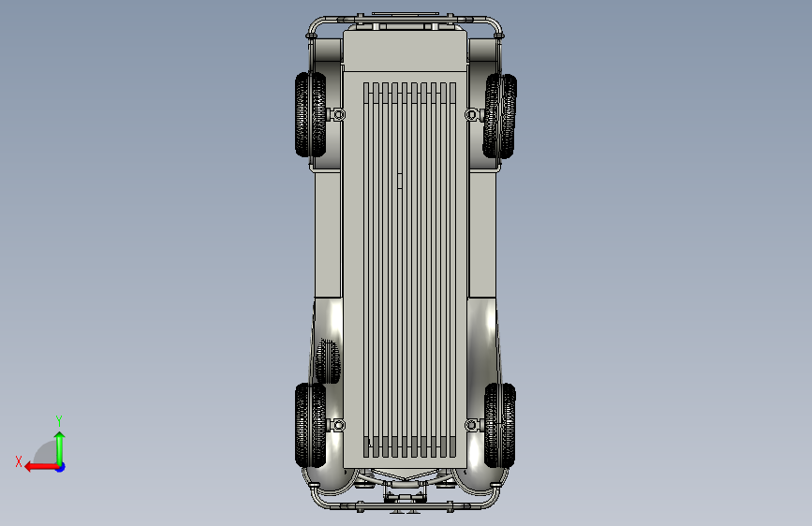The width and height of the screenshot is (812, 526).
Task: Click the red X axis arrow of triad
Action: click(41, 467)
